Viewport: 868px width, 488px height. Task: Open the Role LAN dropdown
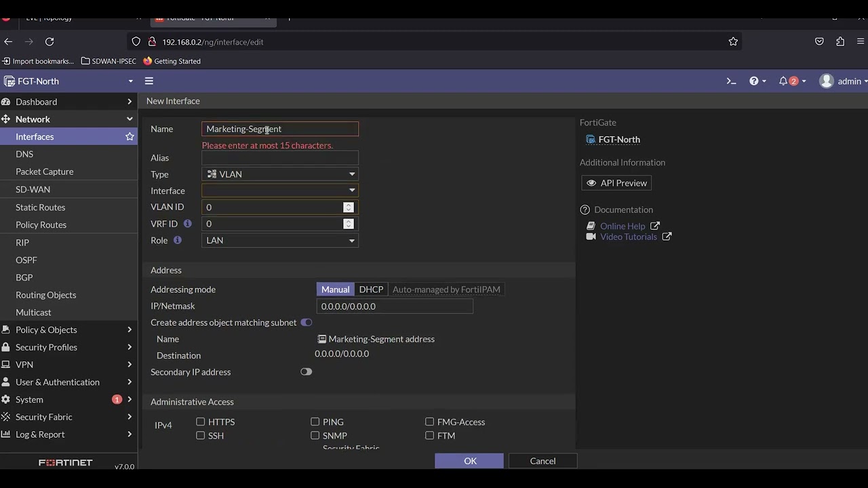pyautogui.click(x=280, y=241)
